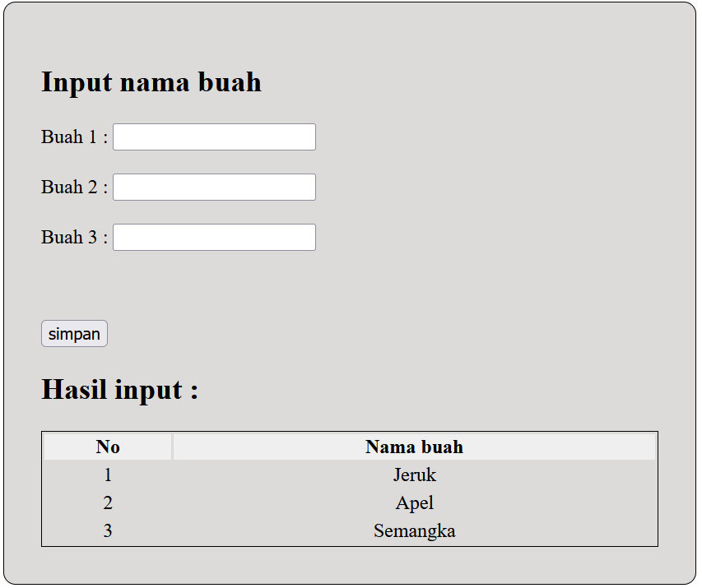Click the Buah 2 label text
The width and height of the screenshot is (702, 588).
tap(72, 187)
